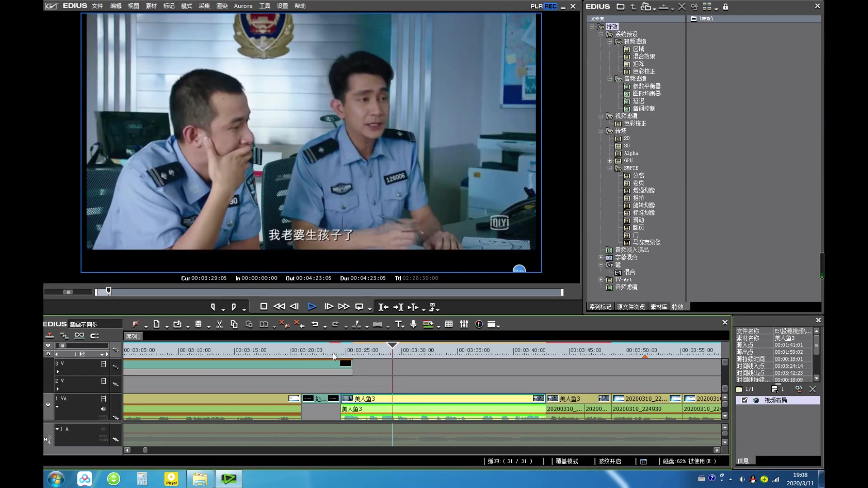Open the timeline scale 1 秒 dropdown
This screenshot has width=868, height=488.
102,354
